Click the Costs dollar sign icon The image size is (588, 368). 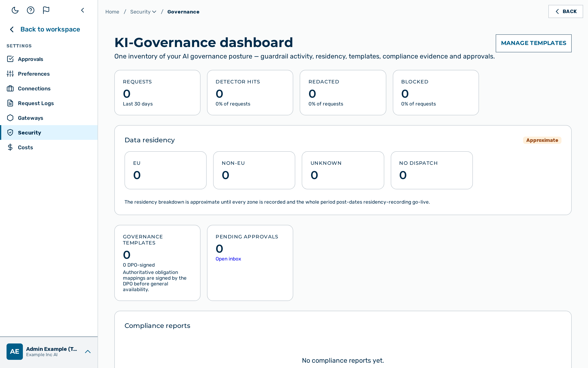[10, 147]
